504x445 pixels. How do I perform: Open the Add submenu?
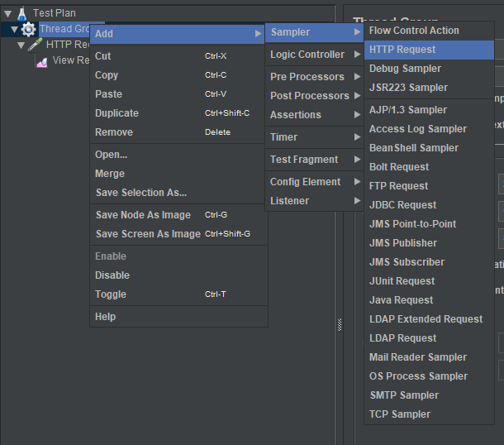(x=177, y=34)
